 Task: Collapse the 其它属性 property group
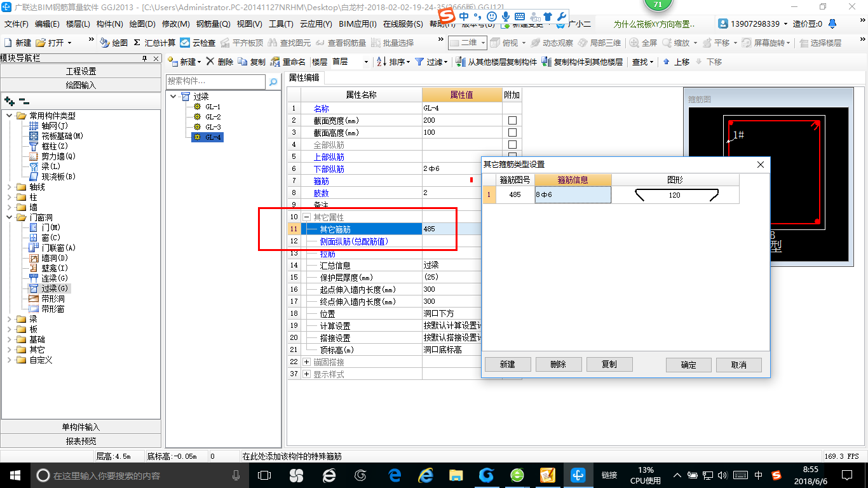307,217
